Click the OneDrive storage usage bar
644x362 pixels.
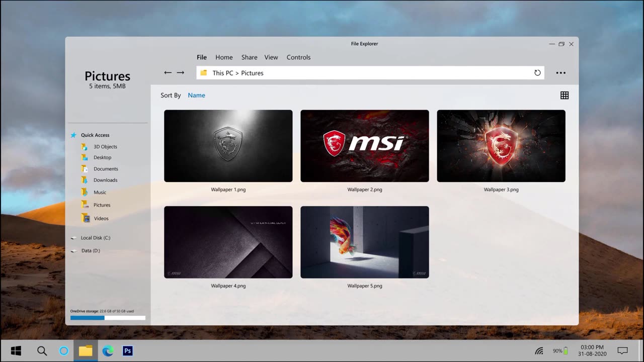[x=108, y=318]
